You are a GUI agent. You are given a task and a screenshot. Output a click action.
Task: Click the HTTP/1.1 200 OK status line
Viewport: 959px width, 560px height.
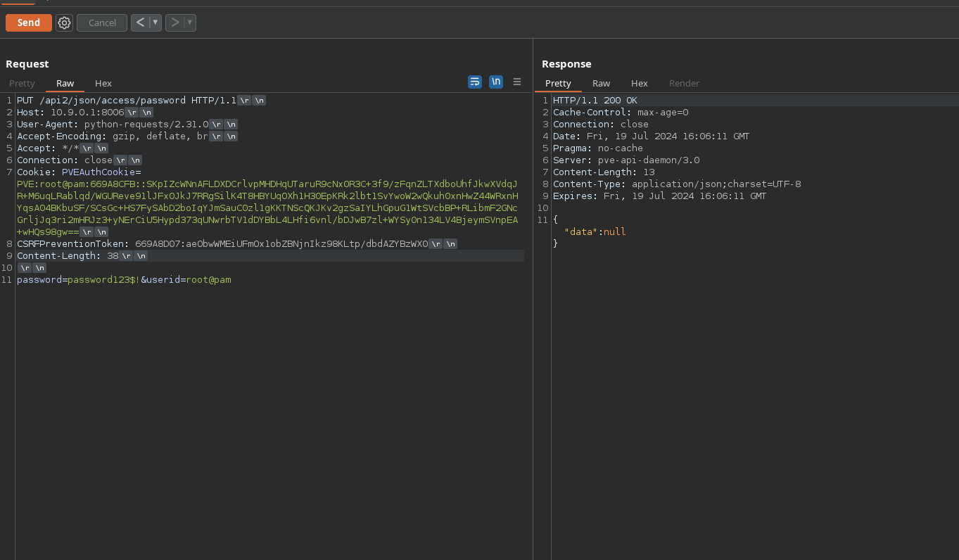tap(595, 101)
